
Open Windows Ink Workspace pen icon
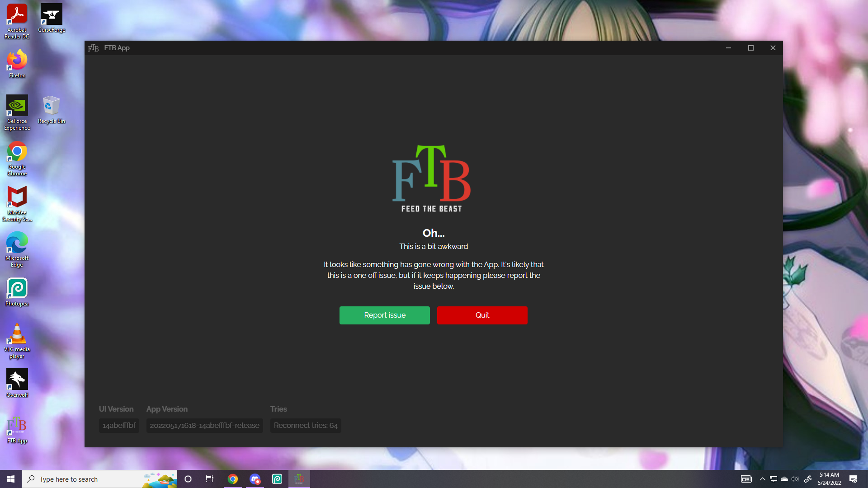(x=808, y=479)
